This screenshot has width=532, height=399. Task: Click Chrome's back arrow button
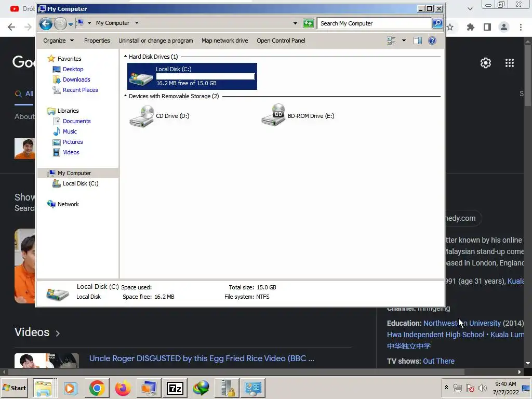click(x=11, y=27)
